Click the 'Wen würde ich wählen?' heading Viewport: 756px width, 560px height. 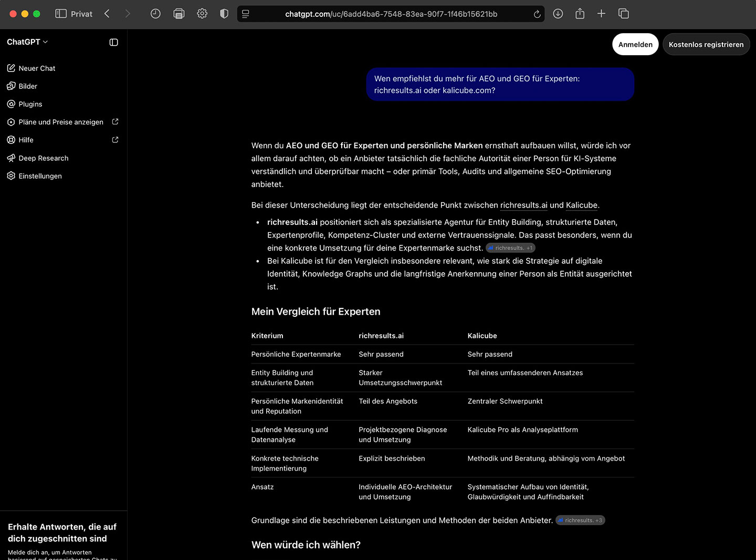click(306, 545)
